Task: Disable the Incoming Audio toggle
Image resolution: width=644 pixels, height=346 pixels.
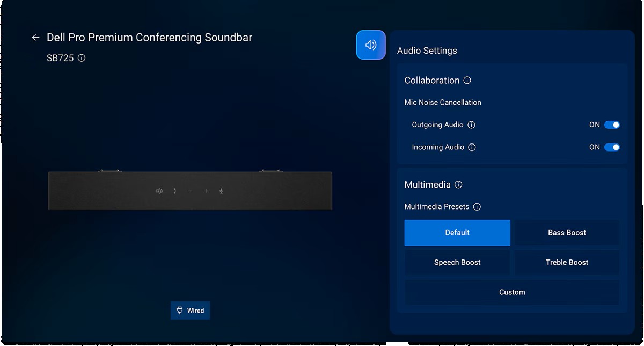Action: [611, 147]
